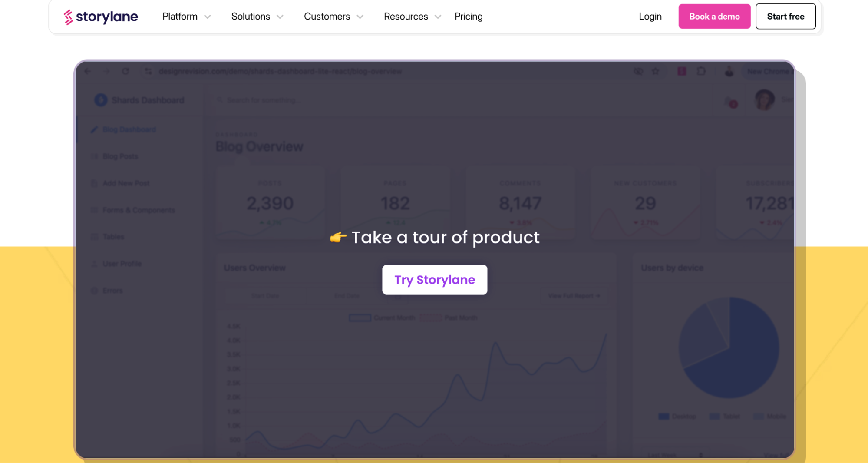Screen dimensions: 868x463
Task: Click the Desktop legend swatch
Action: [664, 417]
